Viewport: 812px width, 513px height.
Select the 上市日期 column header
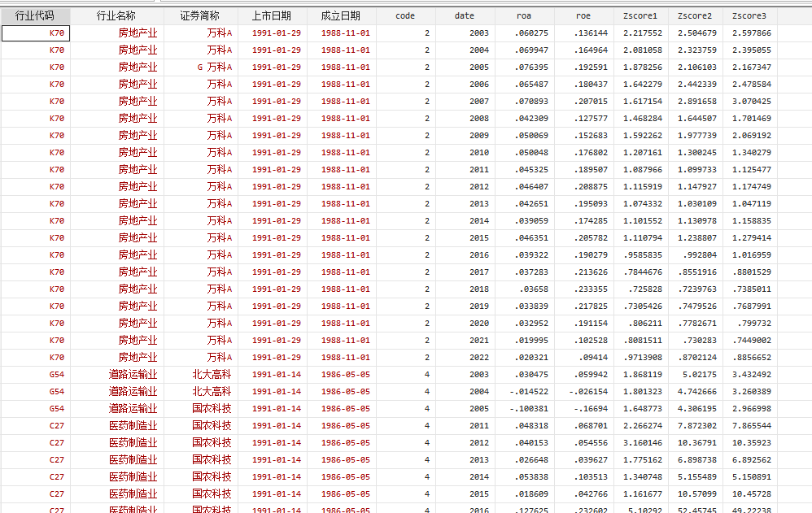(x=272, y=15)
